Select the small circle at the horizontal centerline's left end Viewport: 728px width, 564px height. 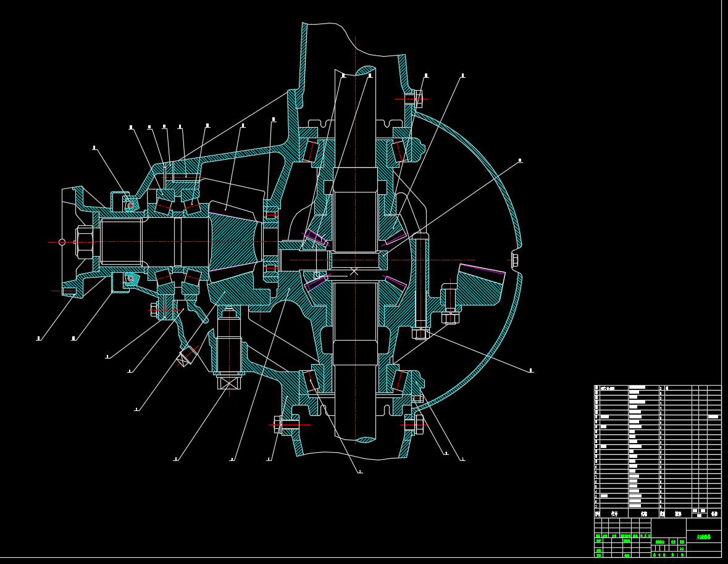click(x=62, y=242)
